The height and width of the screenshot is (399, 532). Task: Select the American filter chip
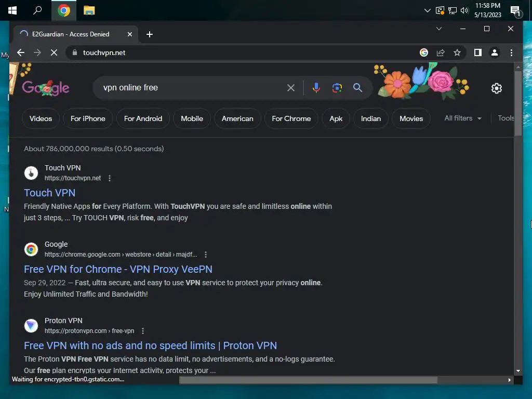[237, 118]
